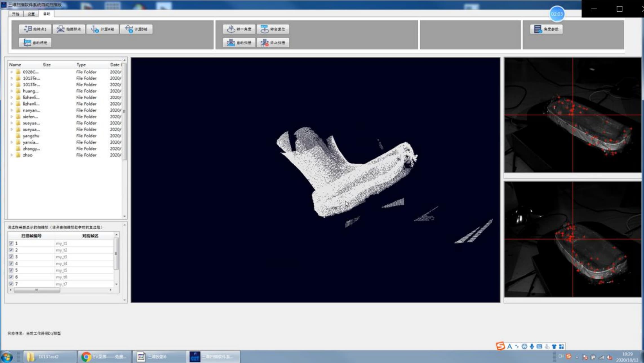This screenshot has width=644, height=363.
Task: Click the 计算B轴 (compute B-axis) tool
Action: [x=136, y=29]
